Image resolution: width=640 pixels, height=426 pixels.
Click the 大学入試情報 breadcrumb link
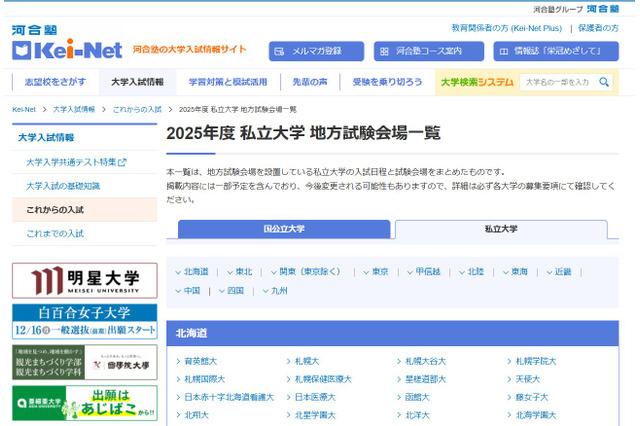click(x=74, y=109)
